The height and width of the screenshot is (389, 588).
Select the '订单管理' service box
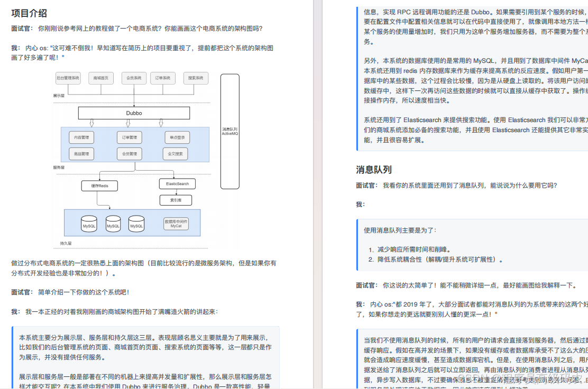[x=130, y=137]
